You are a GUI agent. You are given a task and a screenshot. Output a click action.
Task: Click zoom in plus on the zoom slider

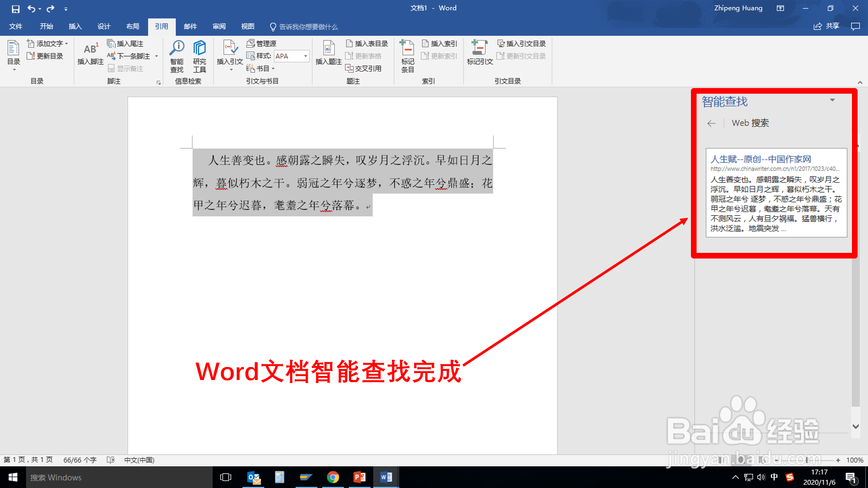pos(838,460)
